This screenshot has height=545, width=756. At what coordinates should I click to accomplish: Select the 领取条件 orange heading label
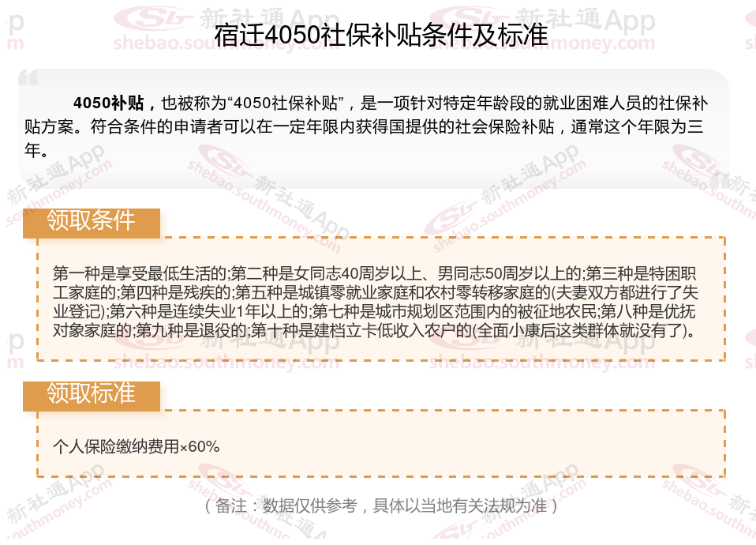91,223
